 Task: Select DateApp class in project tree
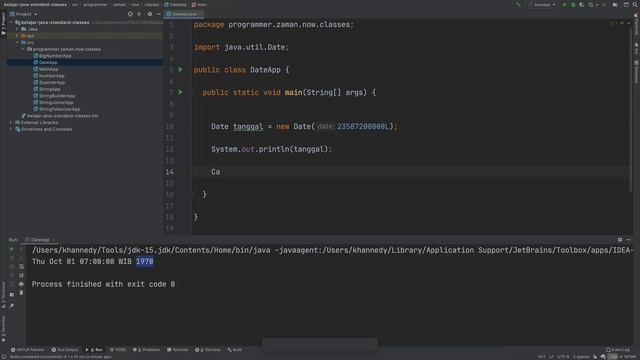tap(48, 62)
